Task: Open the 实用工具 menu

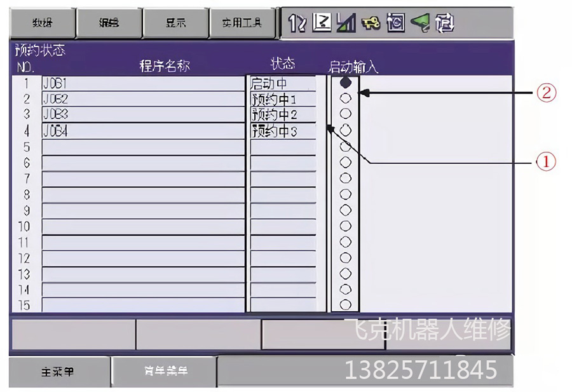Action: click(242, 23)
